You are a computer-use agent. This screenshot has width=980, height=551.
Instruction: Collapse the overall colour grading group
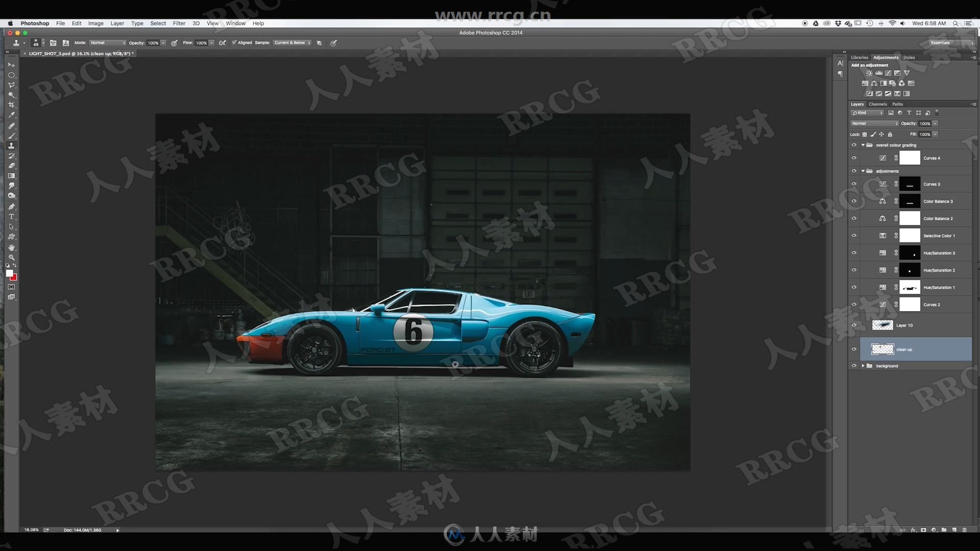pyautogui.click(x=863, y=145)
